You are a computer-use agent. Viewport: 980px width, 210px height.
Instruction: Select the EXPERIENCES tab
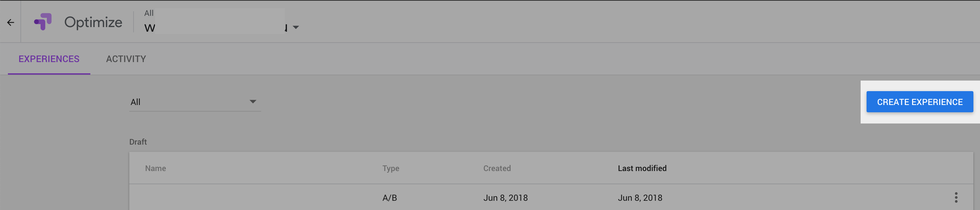coord(49,59)
